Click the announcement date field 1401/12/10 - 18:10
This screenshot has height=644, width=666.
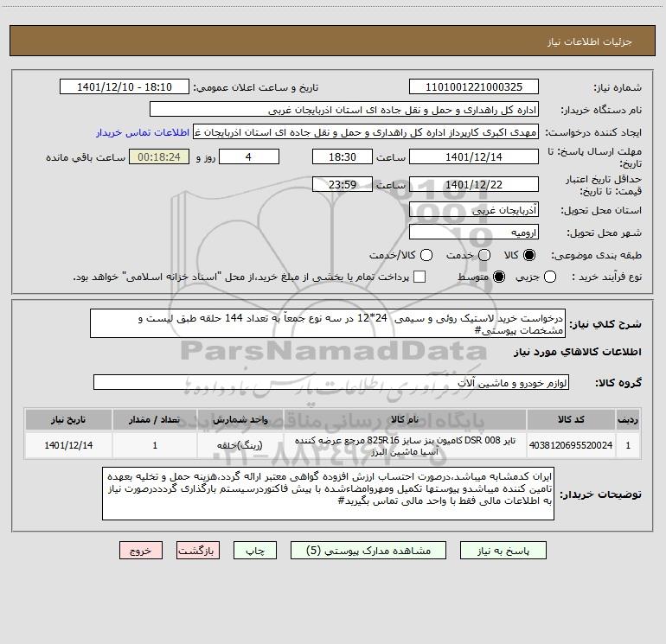(125, 87)
